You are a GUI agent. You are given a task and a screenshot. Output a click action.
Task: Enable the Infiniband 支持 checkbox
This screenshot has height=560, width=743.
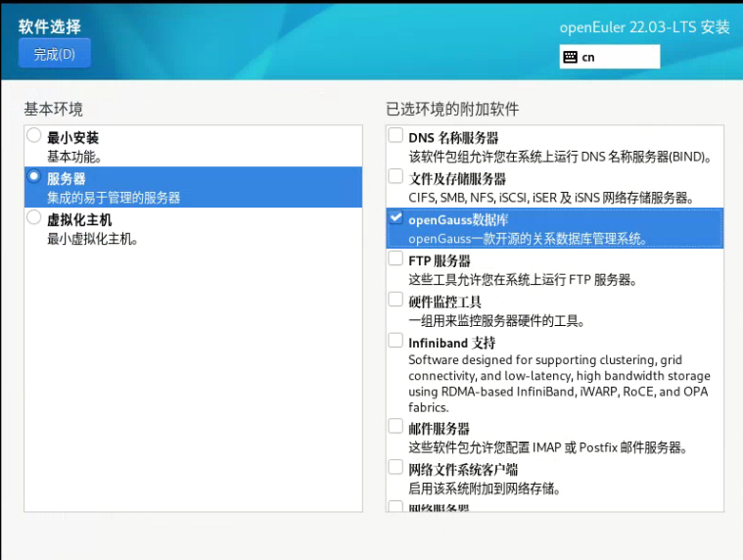[x=395, y=340]
